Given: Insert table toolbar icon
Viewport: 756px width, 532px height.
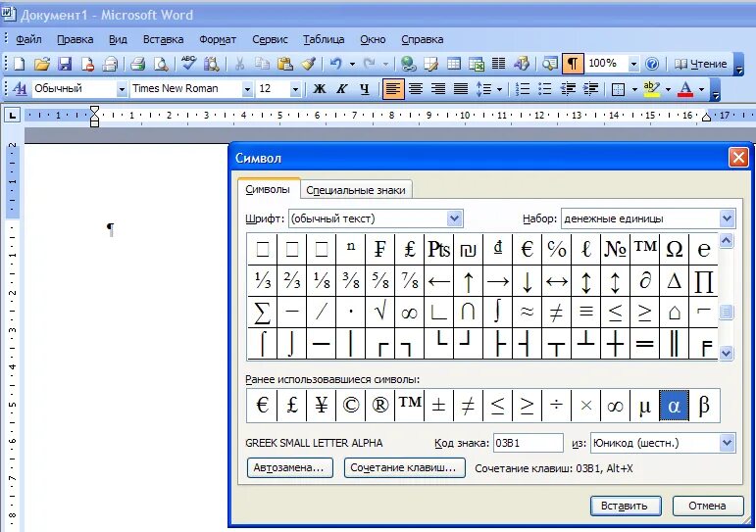Looking at the screenshot, I should (x=454, y=64).
